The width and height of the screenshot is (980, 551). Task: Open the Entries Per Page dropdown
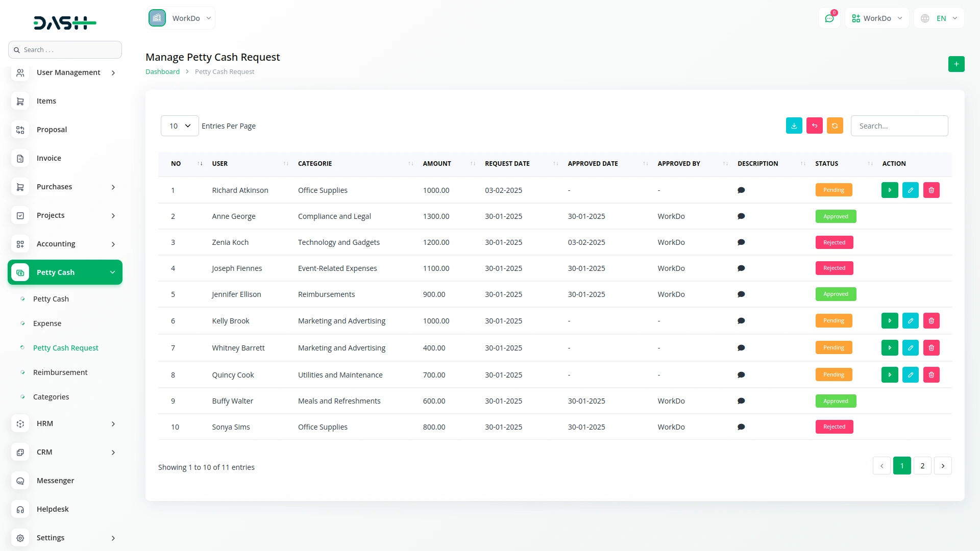tap(179, 126)
